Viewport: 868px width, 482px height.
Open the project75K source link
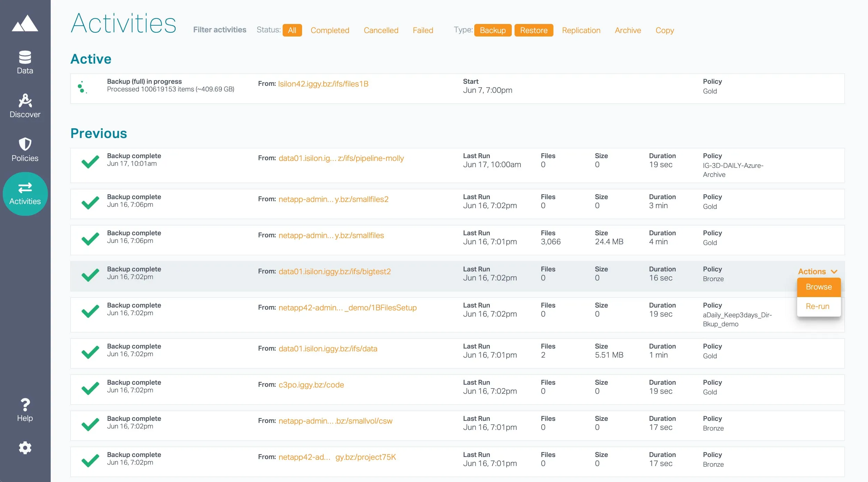[337, 457]
